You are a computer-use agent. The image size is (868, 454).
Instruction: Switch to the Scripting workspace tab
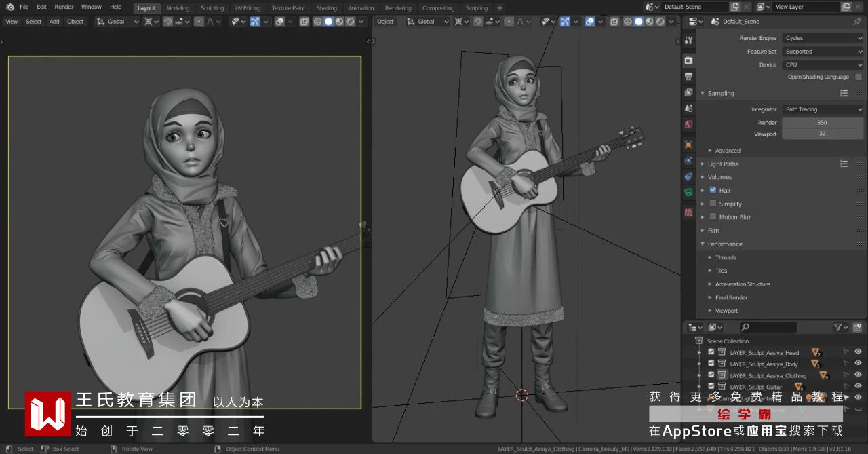point(476,8)
